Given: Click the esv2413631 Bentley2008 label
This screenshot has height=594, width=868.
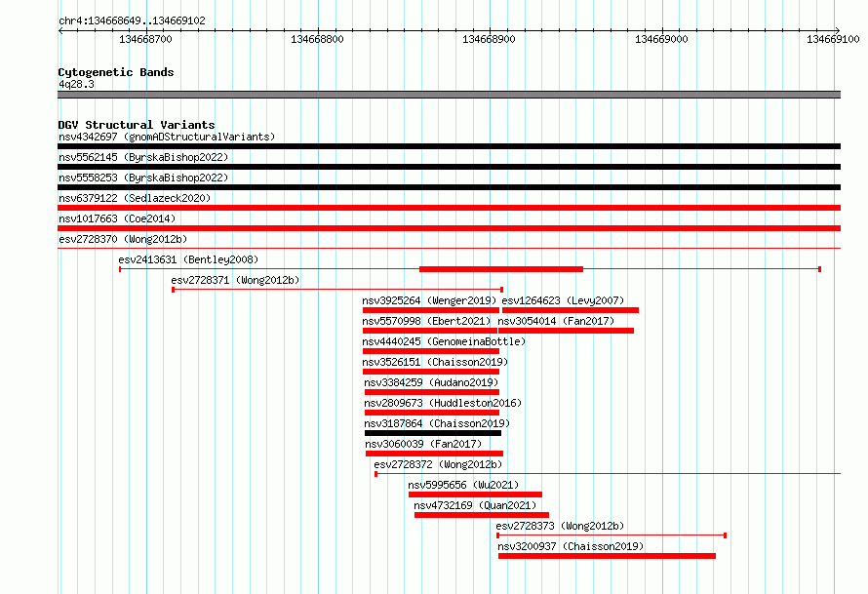Looking at the screenshot, I should point(188,259).
